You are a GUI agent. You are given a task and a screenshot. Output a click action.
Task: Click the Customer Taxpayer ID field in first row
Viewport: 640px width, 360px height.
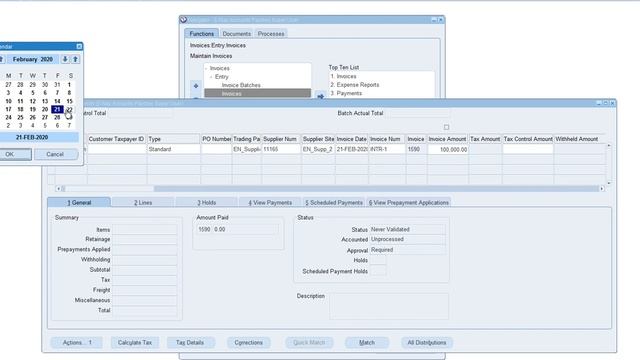[117, 149]
